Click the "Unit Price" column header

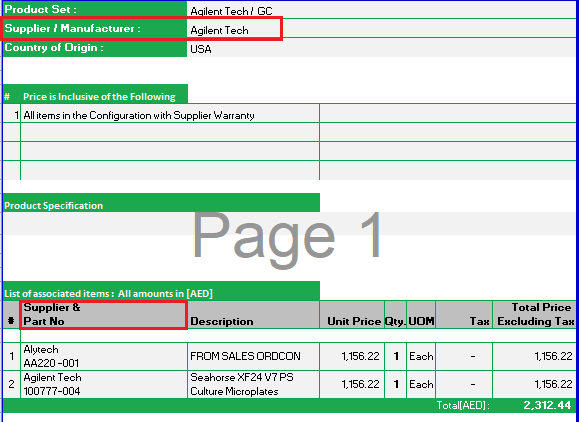pyautogui.click(x=352, y=315)
